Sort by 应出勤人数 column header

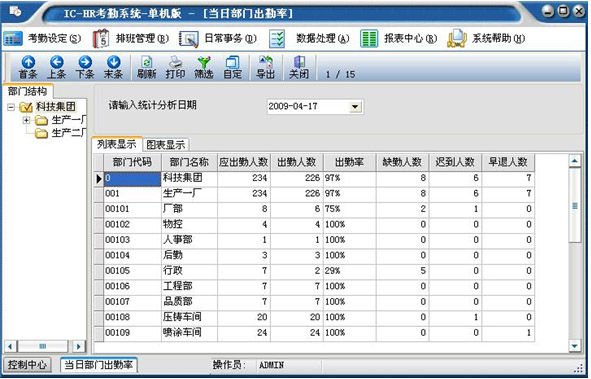click(243, 162)
